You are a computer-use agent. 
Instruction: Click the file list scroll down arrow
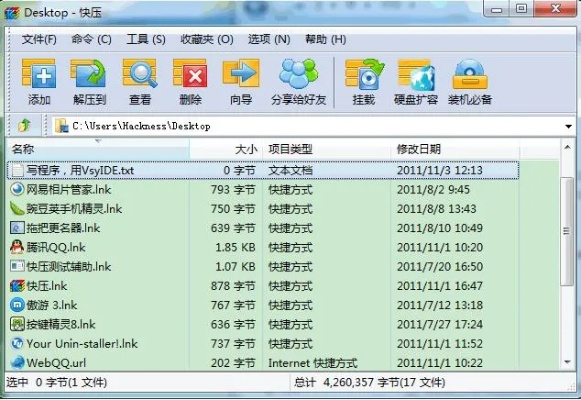point(567,362)
